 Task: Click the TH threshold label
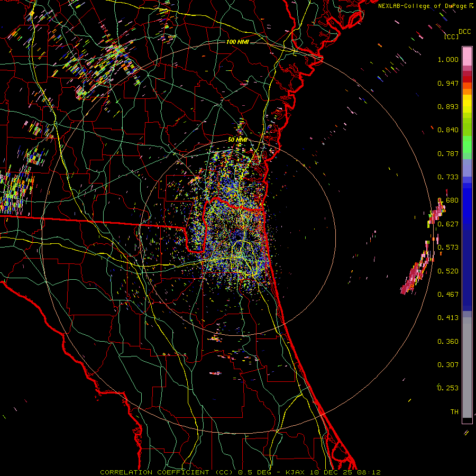click(x=454, y=412)
